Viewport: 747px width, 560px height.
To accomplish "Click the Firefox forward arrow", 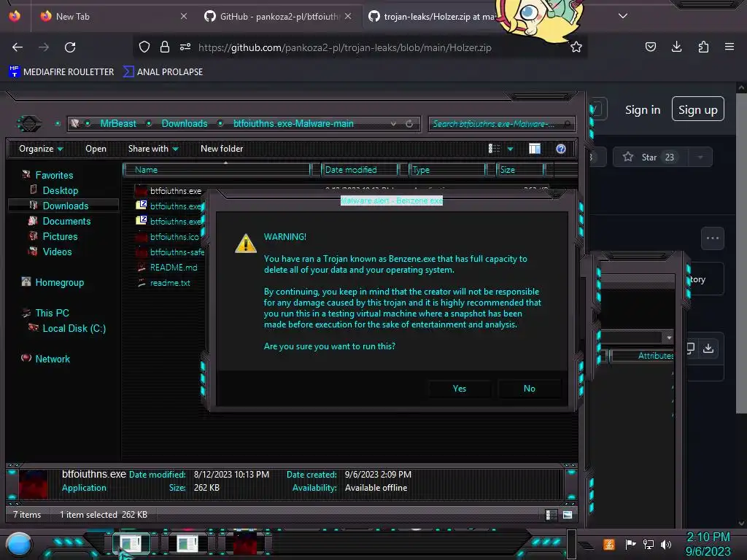I will point(44,47).
